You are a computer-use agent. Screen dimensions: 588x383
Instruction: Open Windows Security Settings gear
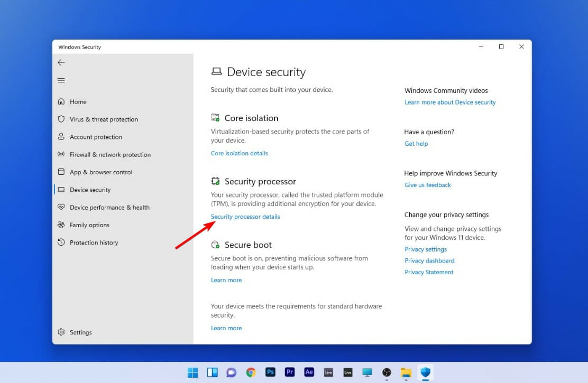click(x=74, y=332)
